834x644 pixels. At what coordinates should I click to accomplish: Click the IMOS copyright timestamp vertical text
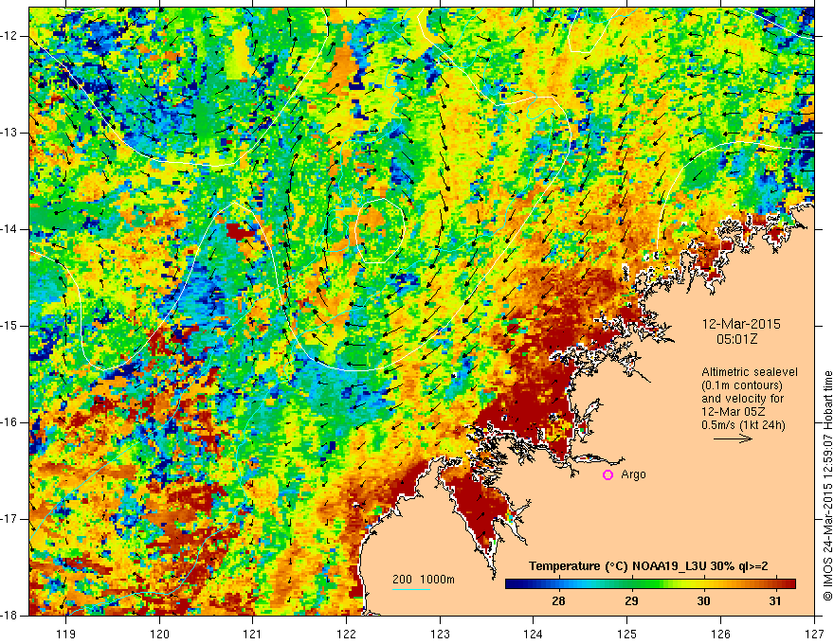tap(827, 486)
